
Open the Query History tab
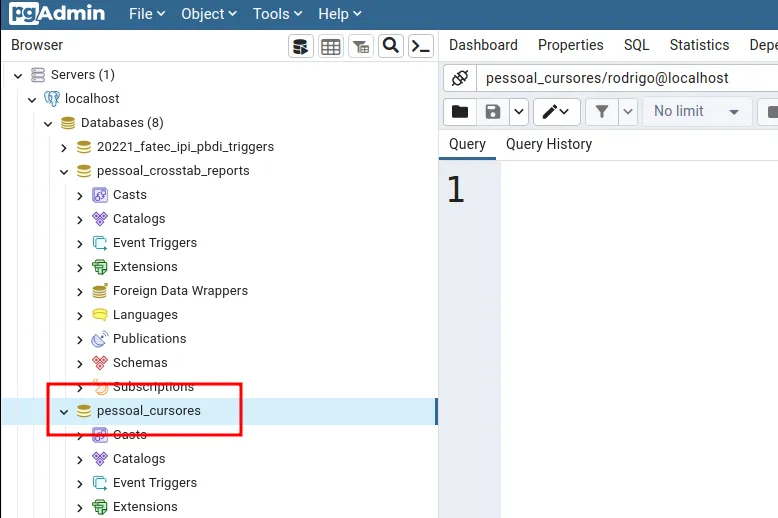[x=549, y=144]
